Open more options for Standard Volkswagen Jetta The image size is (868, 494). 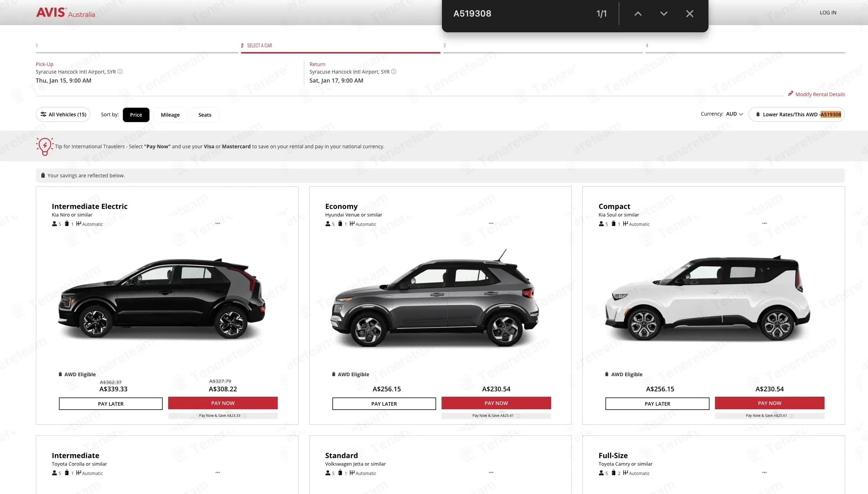coord(491,472)
